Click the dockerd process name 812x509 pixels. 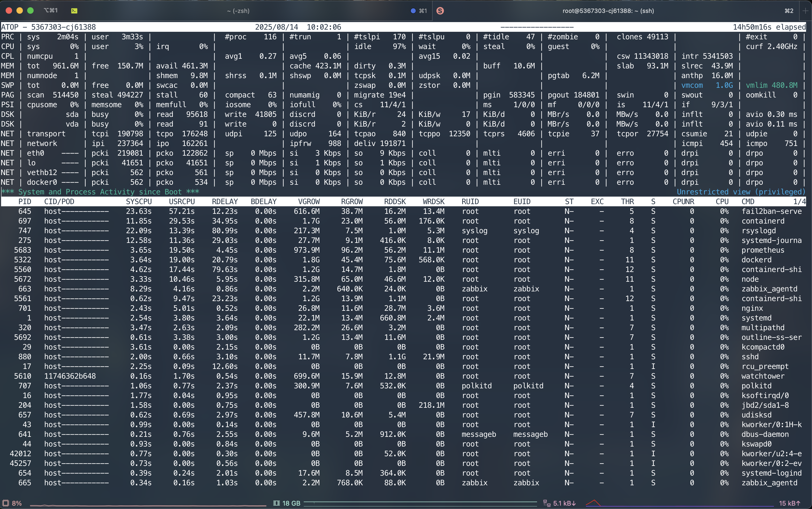point(757,260)
